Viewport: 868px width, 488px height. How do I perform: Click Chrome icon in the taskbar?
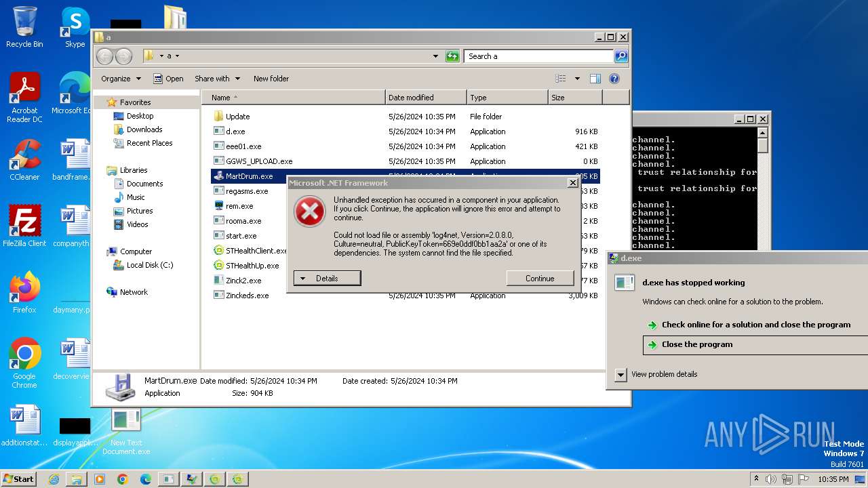122,479
